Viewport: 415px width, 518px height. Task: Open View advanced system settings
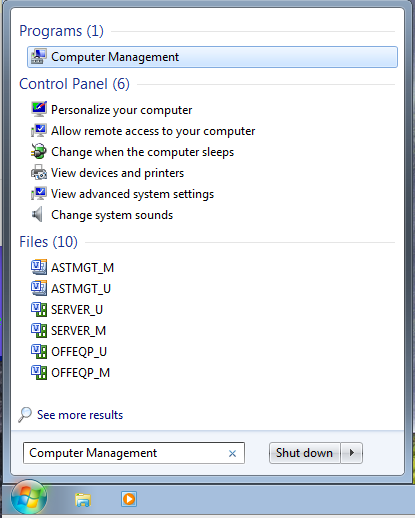coord(132,194)
